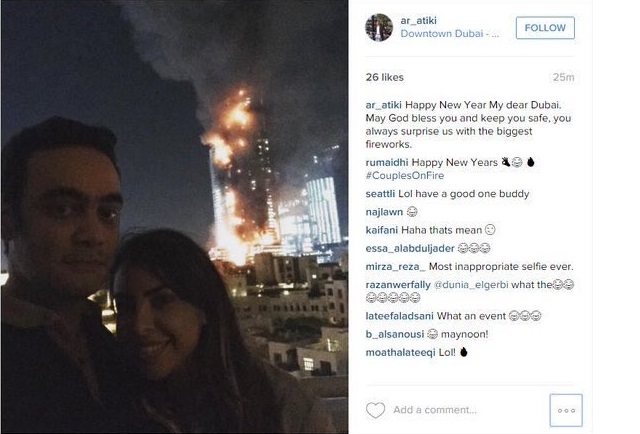Open razanwerfally commenter profile

click(398, 285)
